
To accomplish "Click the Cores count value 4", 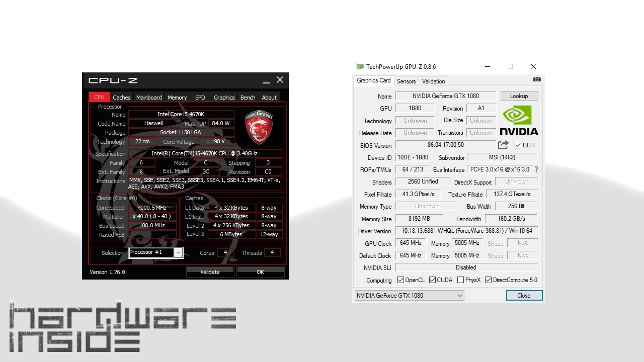I will [x=225, y=253].
